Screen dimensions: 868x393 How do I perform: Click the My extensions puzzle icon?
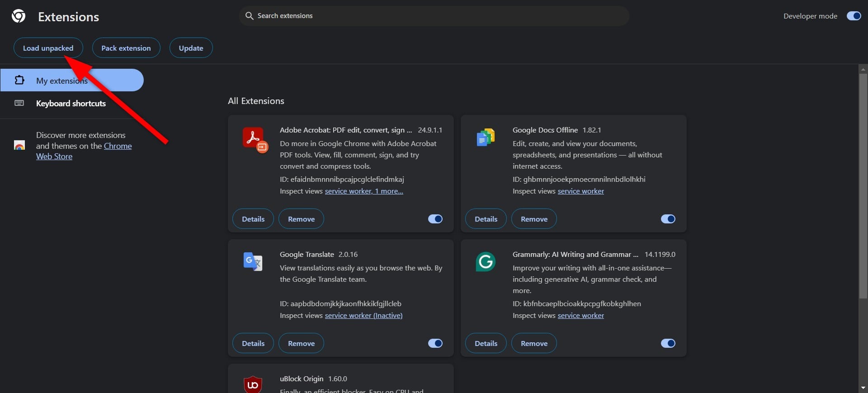(19, 80)
